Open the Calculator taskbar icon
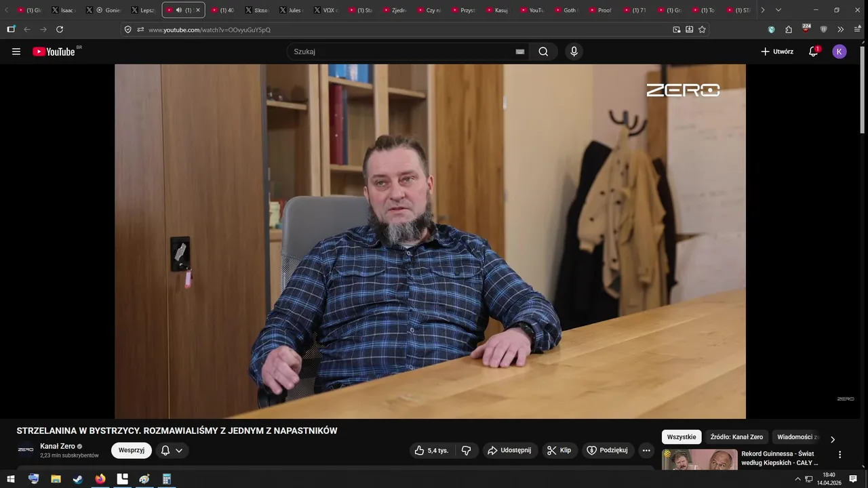868x488 pixels. pos(167,479)
